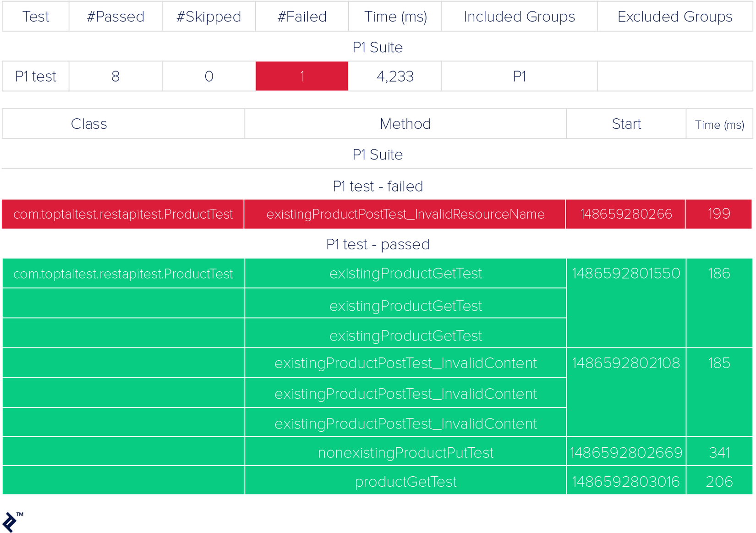The width and height of the screenshot is (756, 533).
Task: Click the nonexistingProductPutTest method
Action: tap(405, 453)
